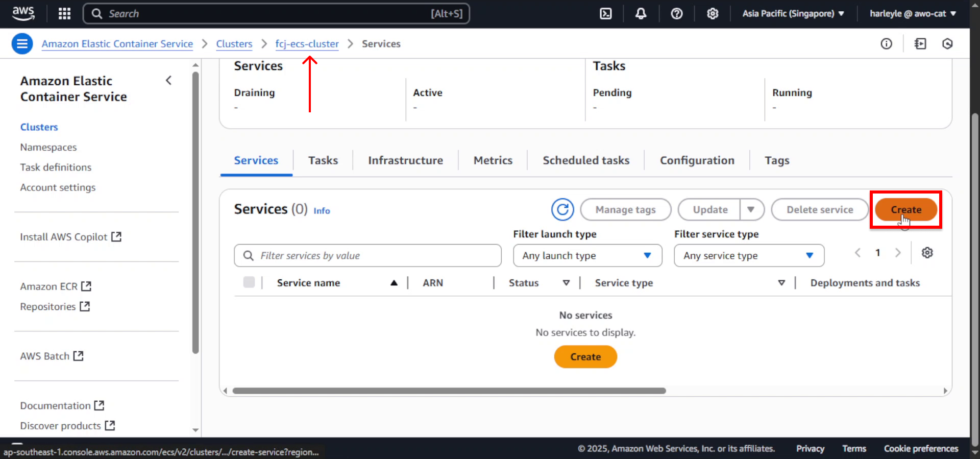
Task: Switch to the Services tab
Action: (256, 160)
